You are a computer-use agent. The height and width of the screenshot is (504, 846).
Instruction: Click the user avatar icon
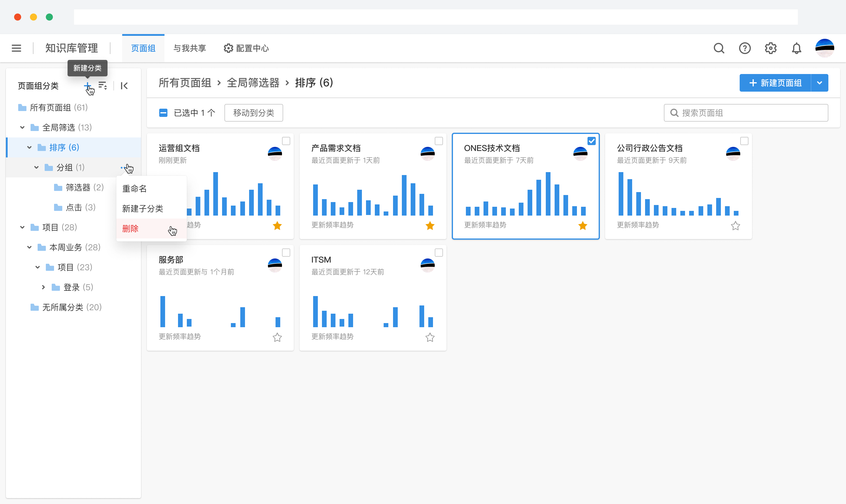[825, 48]
